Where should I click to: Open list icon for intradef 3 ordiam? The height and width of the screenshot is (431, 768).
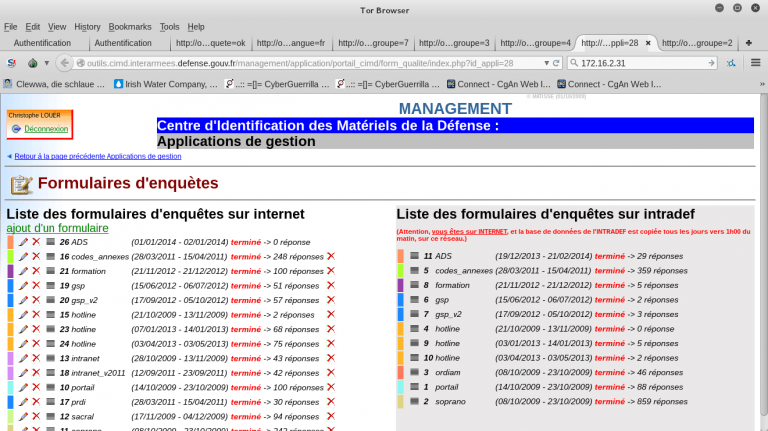[x=414, y=372]
